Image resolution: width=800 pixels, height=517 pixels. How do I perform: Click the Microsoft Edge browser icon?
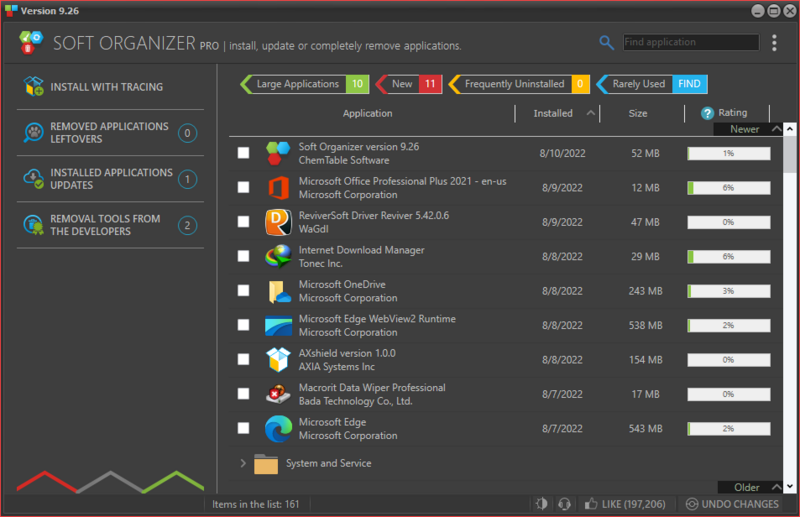pyautogui.click(x=278, y=428)
